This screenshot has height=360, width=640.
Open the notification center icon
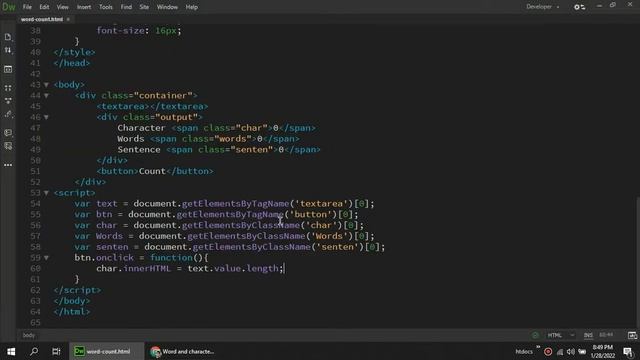pos(628,351)
